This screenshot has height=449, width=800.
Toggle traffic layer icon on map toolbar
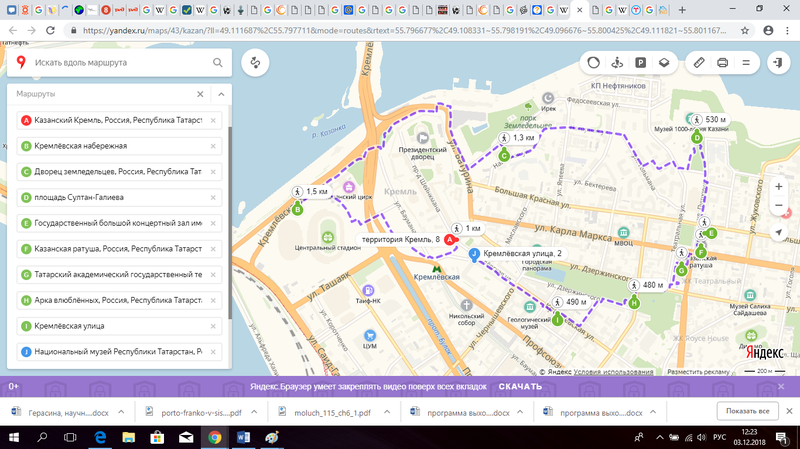point(593,63)
